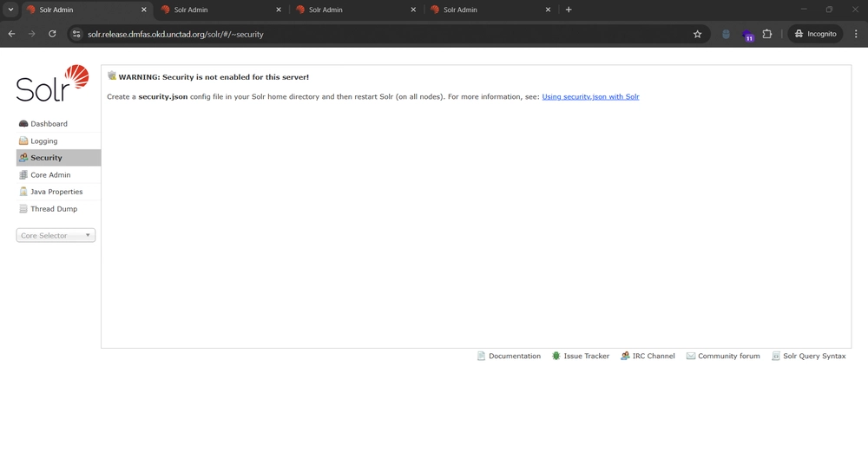
Task: Open 'Using security.json with Solr' link
Action: (590, 97)
